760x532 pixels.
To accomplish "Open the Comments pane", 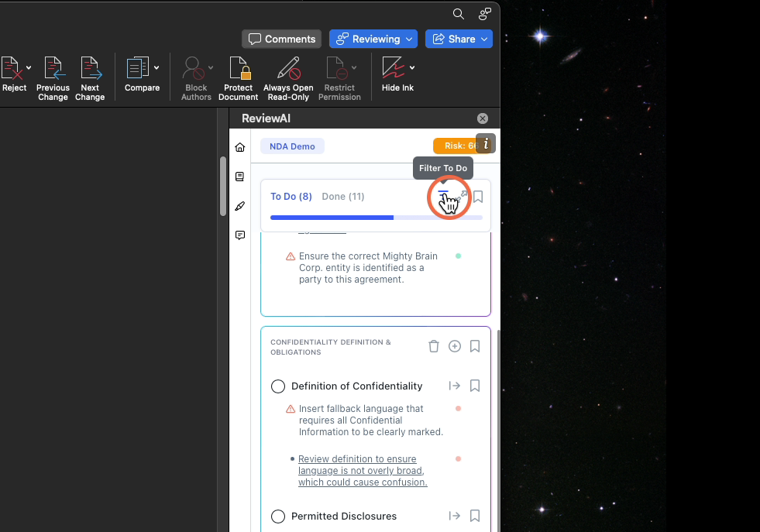I will point(281,39).
